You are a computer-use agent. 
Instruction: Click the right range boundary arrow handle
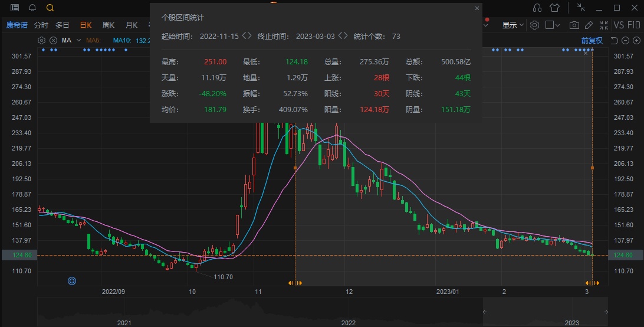coord(592,283)
